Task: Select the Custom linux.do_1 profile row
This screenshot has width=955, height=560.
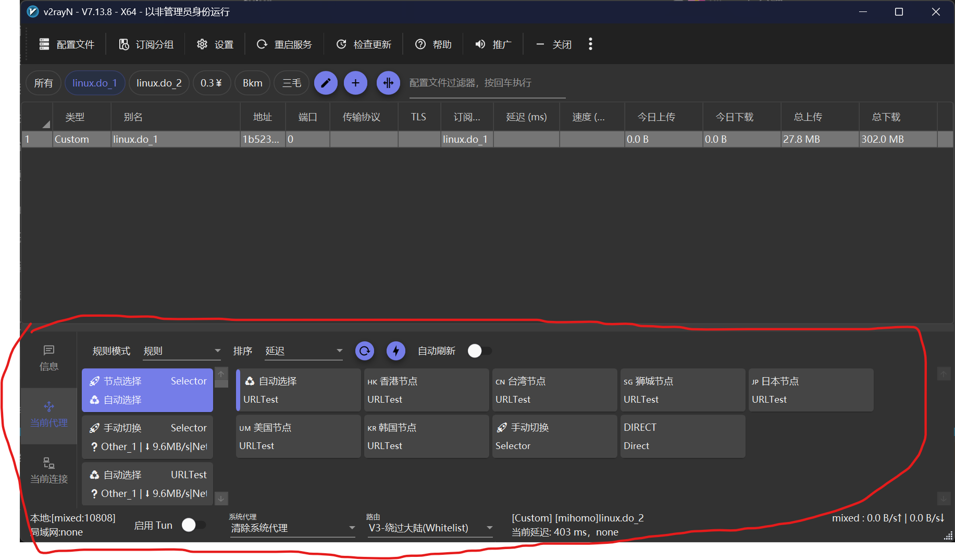Action: point(487,139)
